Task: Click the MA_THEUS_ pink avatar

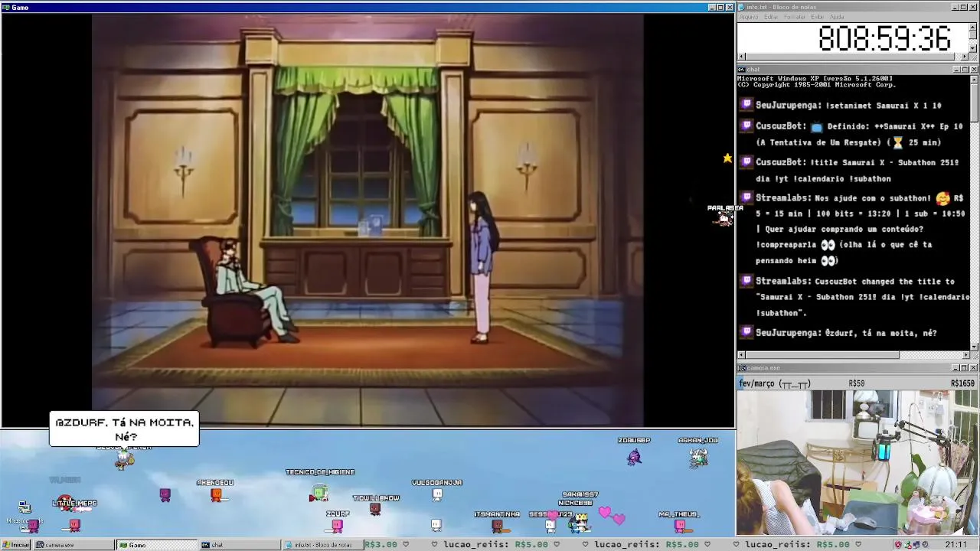Action: pos(679,525)
